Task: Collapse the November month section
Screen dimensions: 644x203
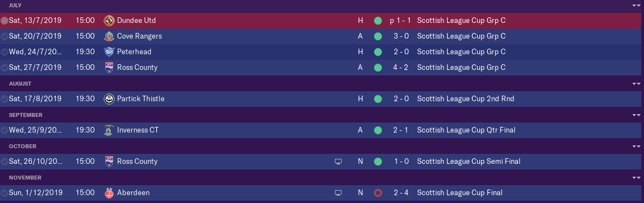Action: click(636, 178)
